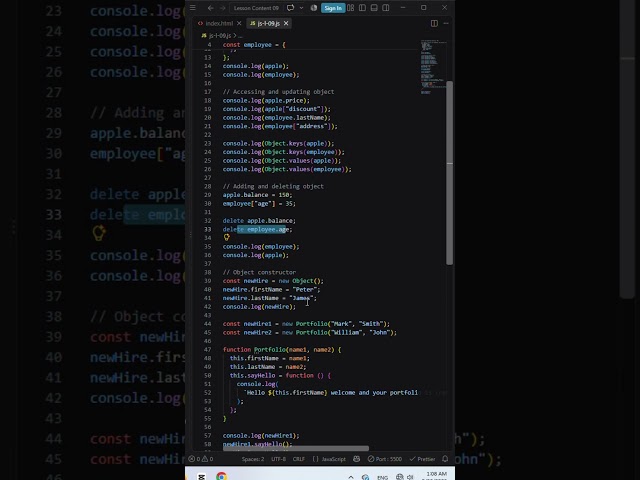The height and width of the screenshot is (480, 640).
Task: Open the chat icon in title bar
Action: tap(290, 8)
